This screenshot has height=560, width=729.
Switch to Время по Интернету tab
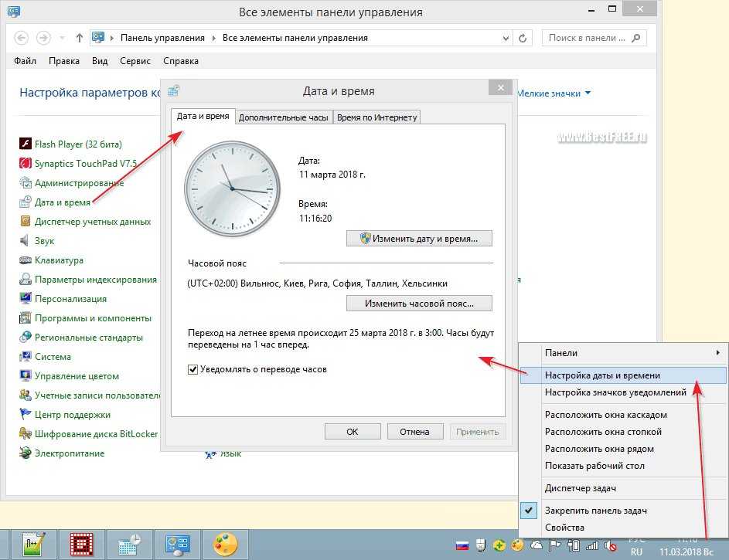[376, 117]
